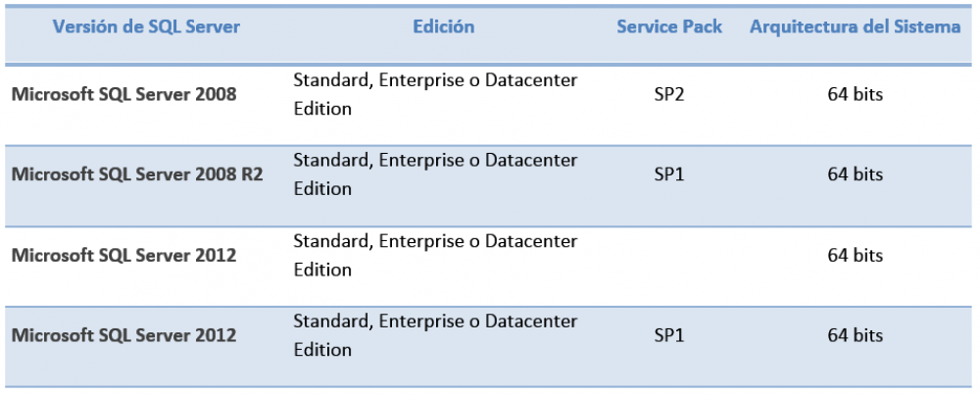The height and width of the screenshot is (396, 980).
Task: Select last 'Microsoft SQL Server 2012' row label
Action: 123,335
